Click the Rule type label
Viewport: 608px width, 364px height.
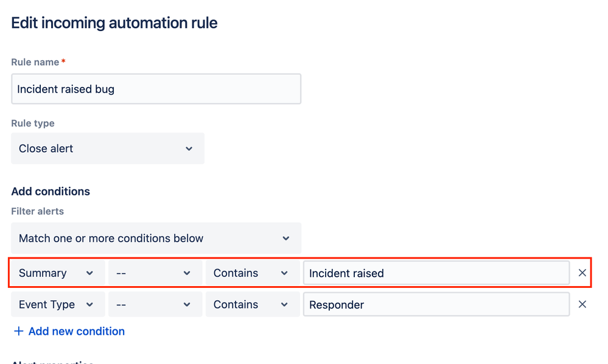pos(33,124)
